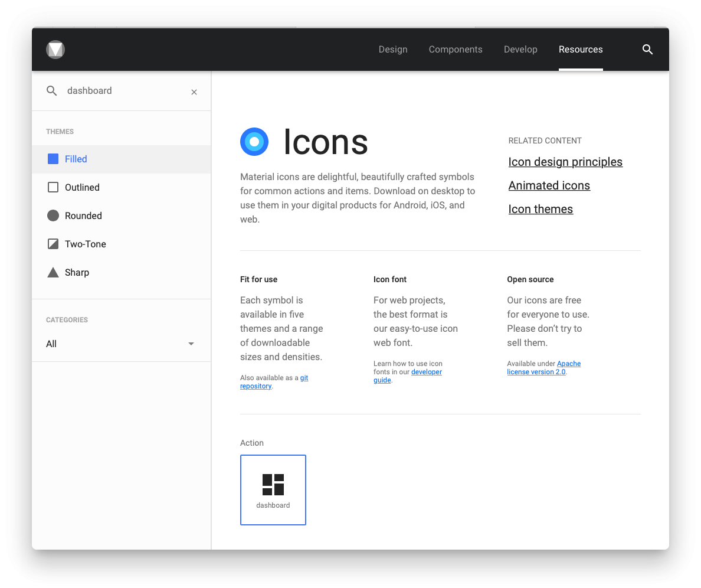Viewport: 701px width, 588px height.
Task: Click the THEMES sidebar heading
Action: [60, 132]
